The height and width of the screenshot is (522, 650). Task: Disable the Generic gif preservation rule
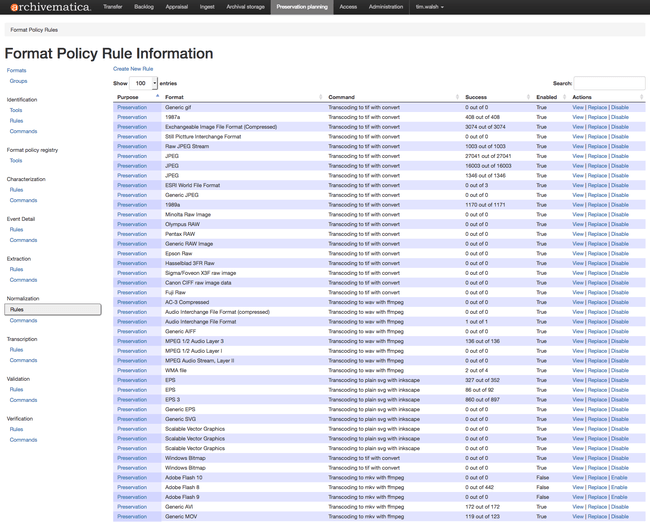pos(620,107)
